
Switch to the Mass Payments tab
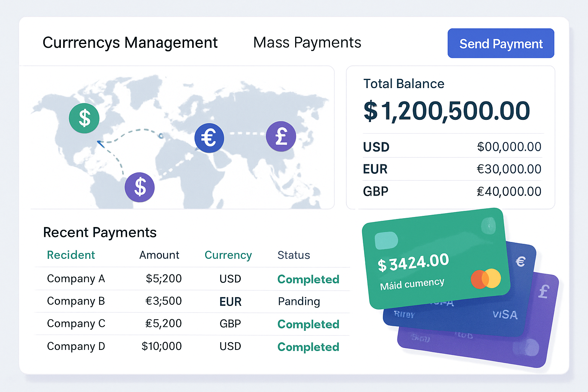point(307,43)
